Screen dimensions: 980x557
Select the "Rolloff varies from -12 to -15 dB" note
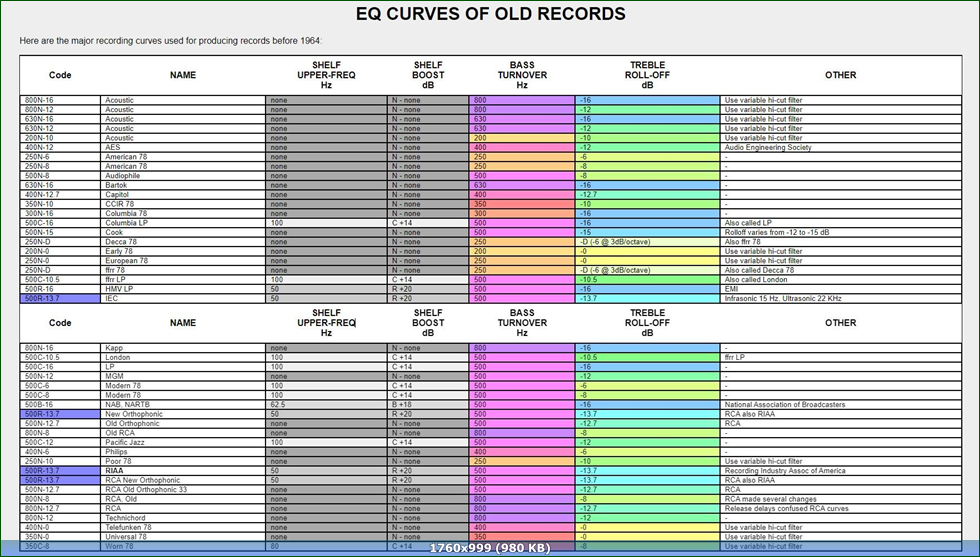tap(841, 232)
